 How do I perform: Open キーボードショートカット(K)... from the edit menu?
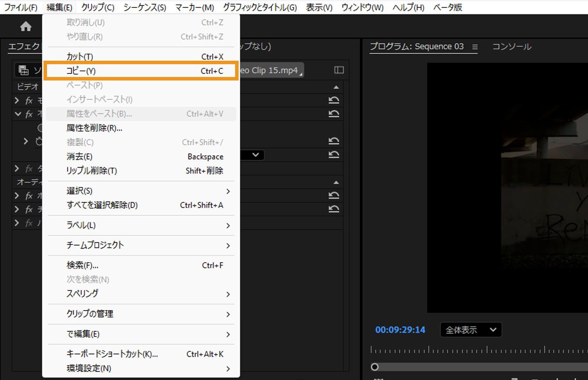141,354
